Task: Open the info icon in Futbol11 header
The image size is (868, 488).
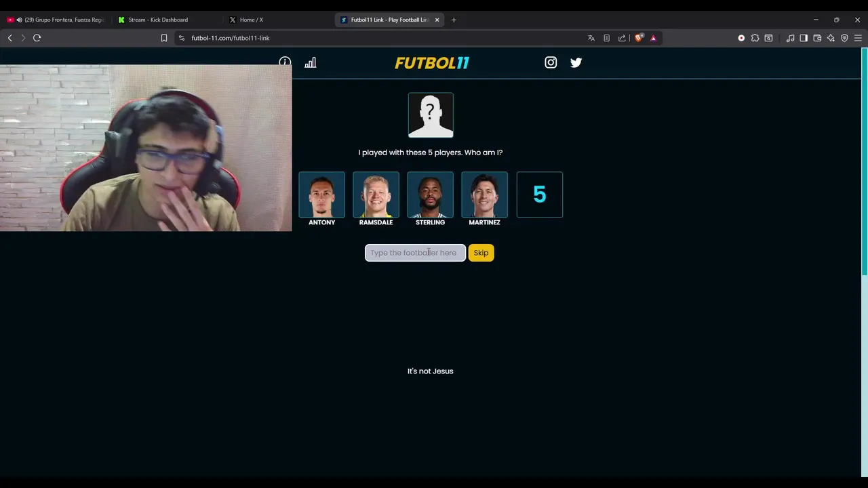Action: [285, 62]
